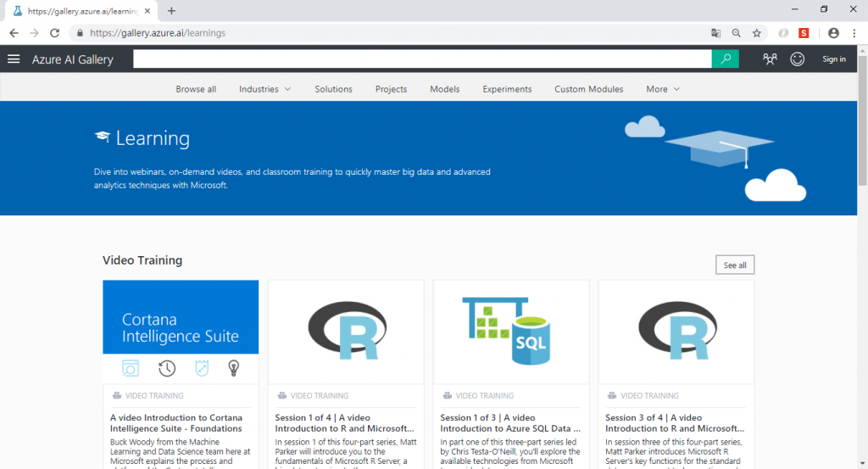
Task: Expand the Industries dropdown
Action: (x=264, y=89)
